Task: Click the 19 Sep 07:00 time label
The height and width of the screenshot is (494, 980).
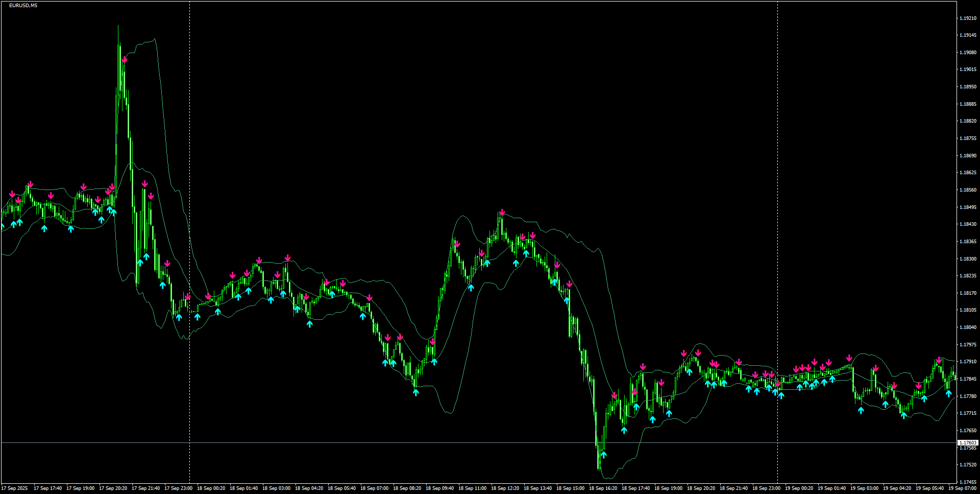Action: (962, 488)
